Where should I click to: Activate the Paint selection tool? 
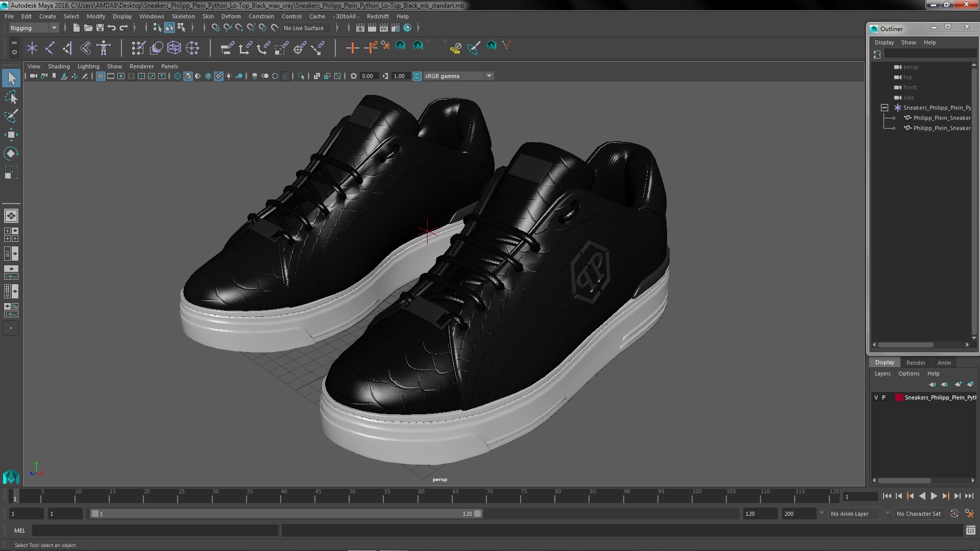point(11,116)
